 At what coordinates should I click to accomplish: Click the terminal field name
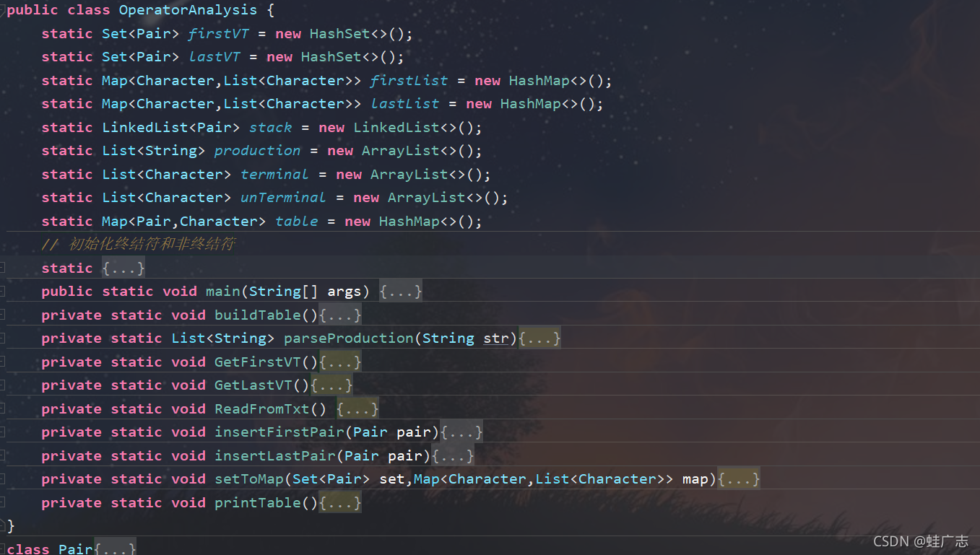(x=274, y=174)
